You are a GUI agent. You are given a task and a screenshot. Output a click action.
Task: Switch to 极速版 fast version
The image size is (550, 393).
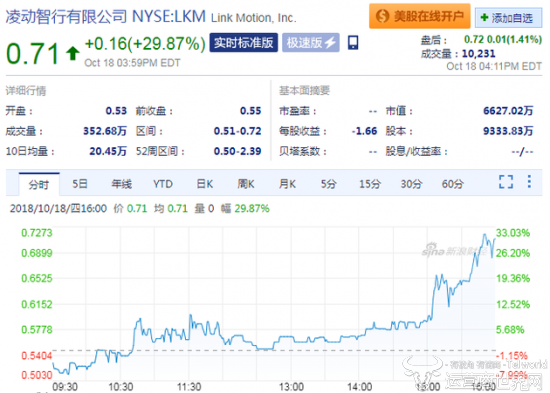point(311,43)
